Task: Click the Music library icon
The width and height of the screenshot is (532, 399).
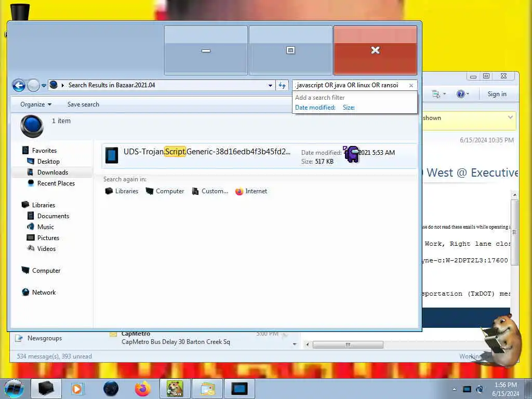Action: click(x=31, y=227)
